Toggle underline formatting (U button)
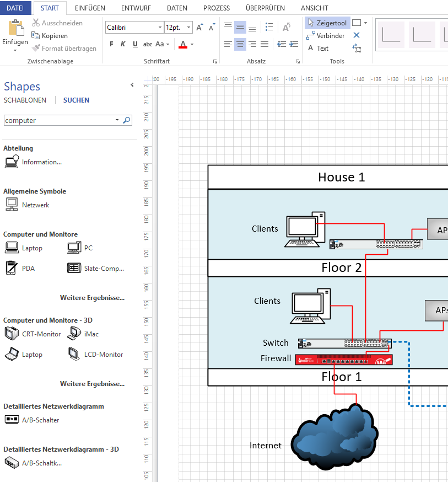This screenshot has width=448, height=482. click(x=135, y=44)
